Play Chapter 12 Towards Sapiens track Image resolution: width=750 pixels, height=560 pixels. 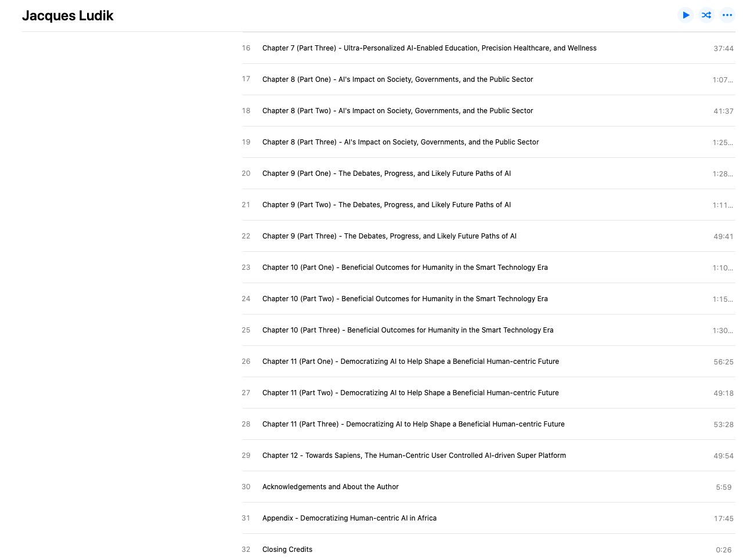coord(489,456)
